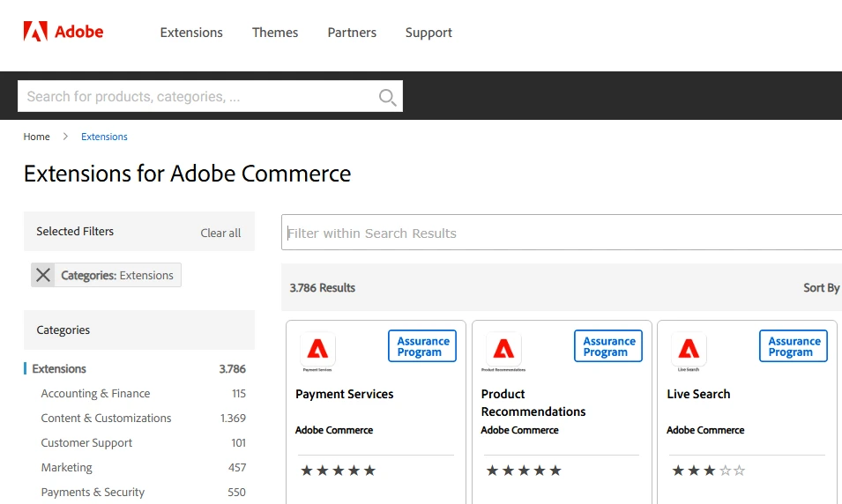Remove the Categories: Extensions filter with the X
Screen dimensions: 842x504
[43, 275]
